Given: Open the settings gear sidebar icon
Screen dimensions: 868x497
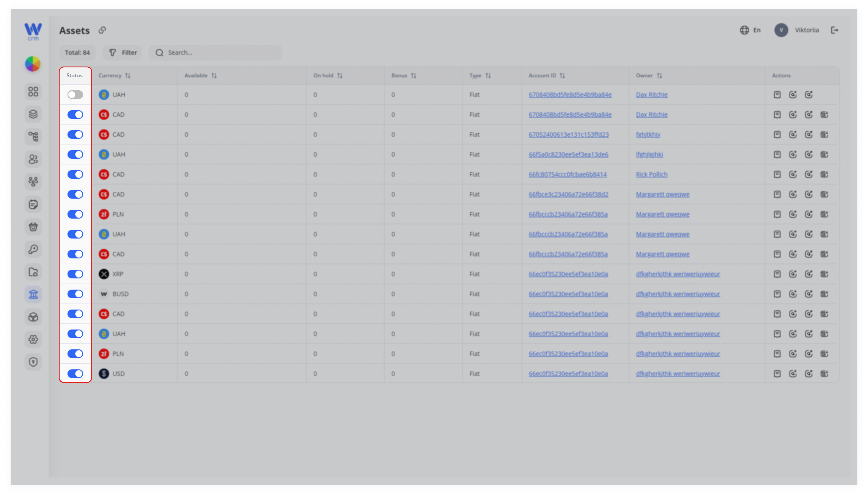Looking at the screenshot, I should [33, 339].
